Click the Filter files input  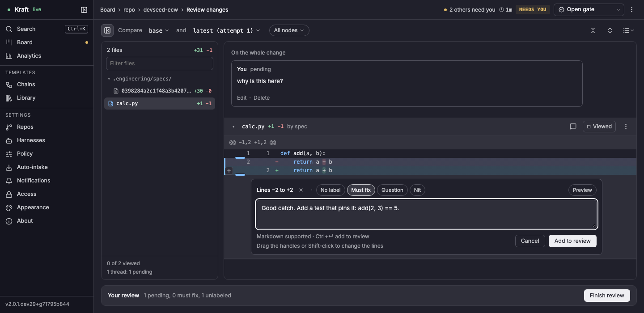[160, 63]
